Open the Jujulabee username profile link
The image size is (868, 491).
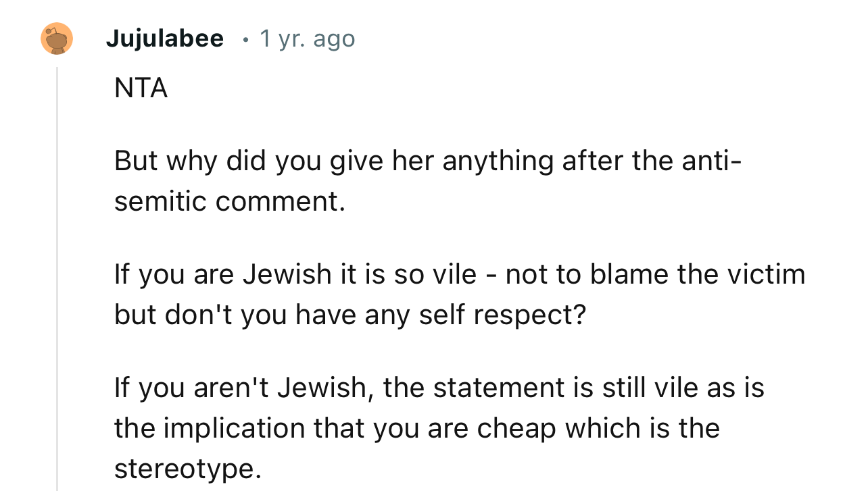[164, 39]
